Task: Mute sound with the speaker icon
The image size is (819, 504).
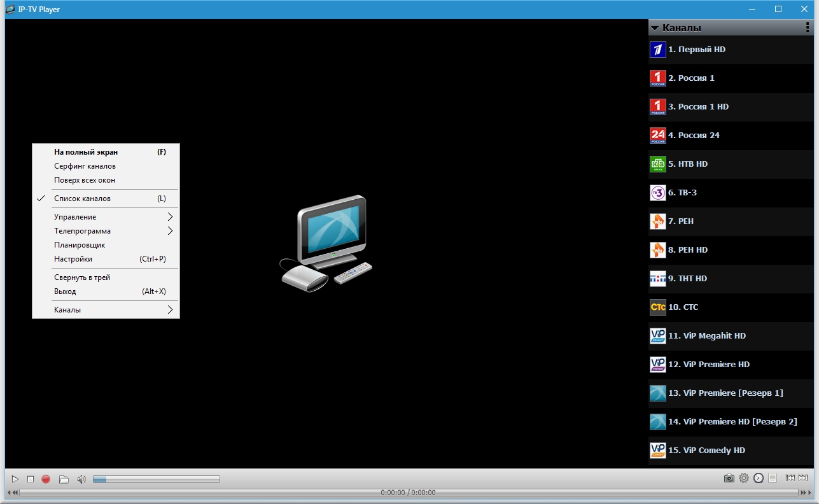Action: click(x=81, y=479)
